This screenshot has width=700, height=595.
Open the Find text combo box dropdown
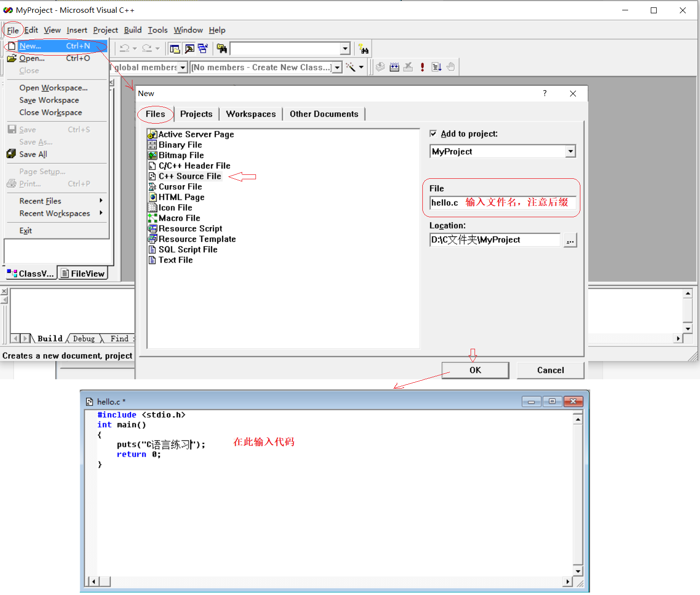[x=345, y=48]
